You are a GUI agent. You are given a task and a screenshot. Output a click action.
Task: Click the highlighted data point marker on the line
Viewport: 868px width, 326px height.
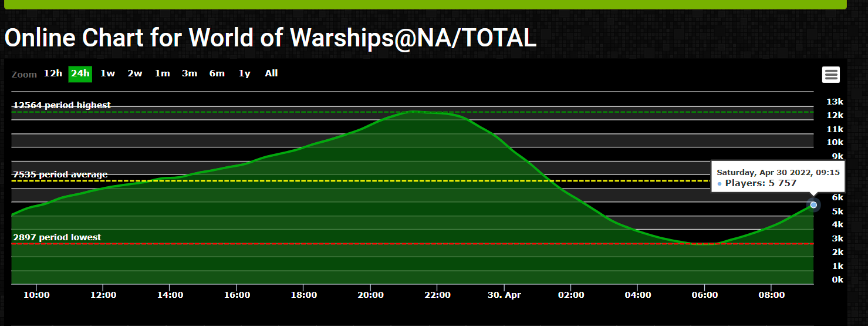click(x=813, y=205)
